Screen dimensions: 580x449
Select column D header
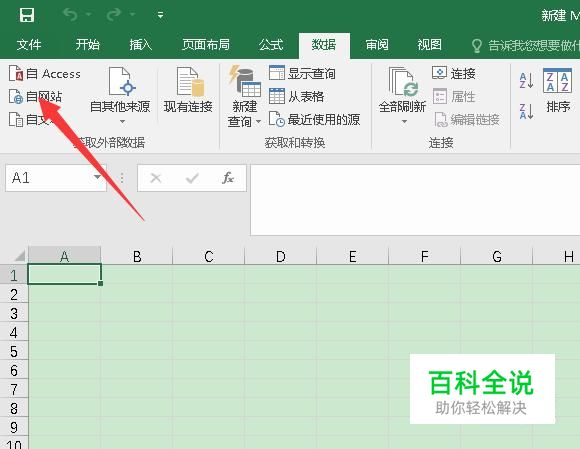point(281,256)
